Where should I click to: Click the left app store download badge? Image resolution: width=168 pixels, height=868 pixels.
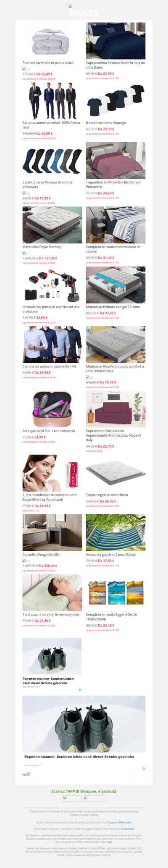(72, 798)
